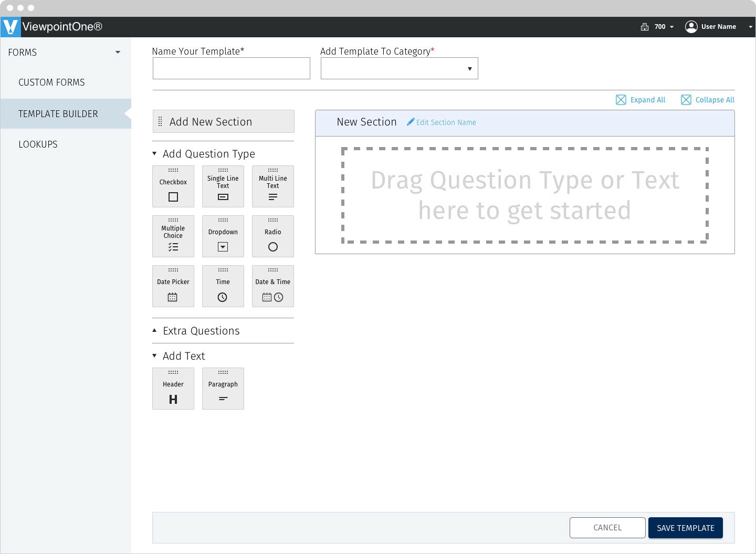Select the Multi Line Text tile
This screenshot has height=554, width=756.
tap(273, 186)
